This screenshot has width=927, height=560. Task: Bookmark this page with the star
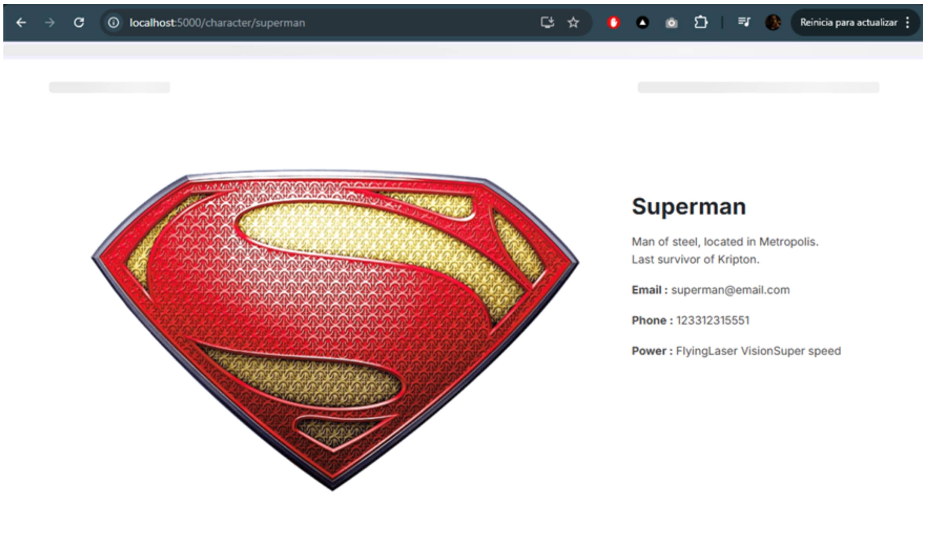[x=573, y=23]
